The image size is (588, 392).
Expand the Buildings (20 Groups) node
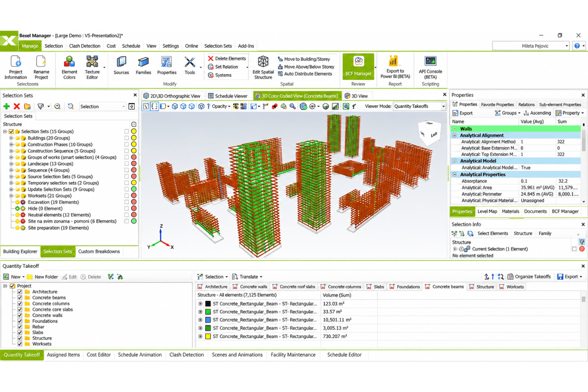(11, 138)
